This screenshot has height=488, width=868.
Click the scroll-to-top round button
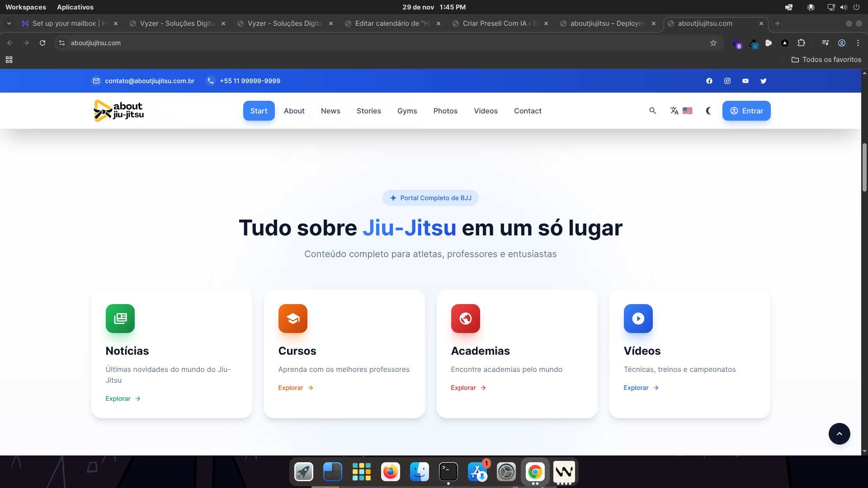[839, 434]
